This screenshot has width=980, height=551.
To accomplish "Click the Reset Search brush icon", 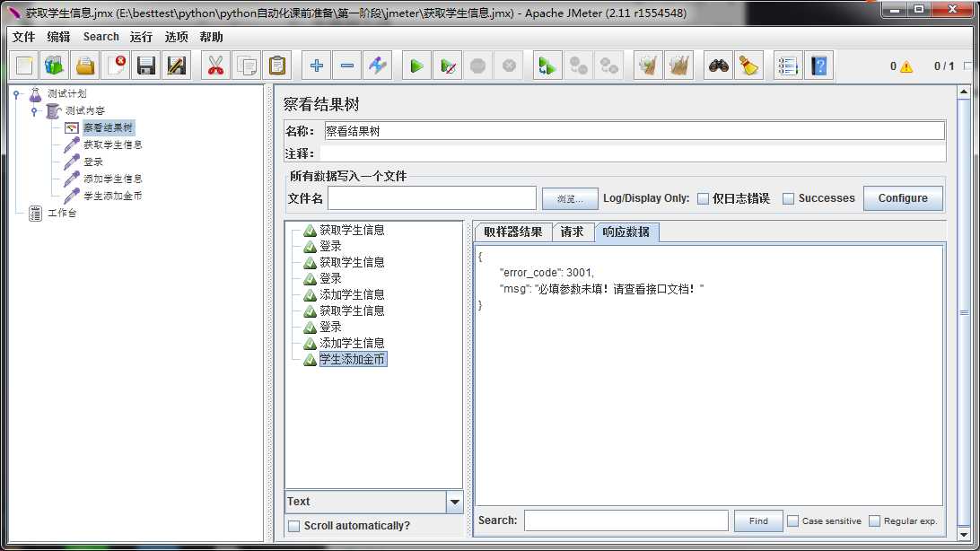I will click(x=748, y=66).
